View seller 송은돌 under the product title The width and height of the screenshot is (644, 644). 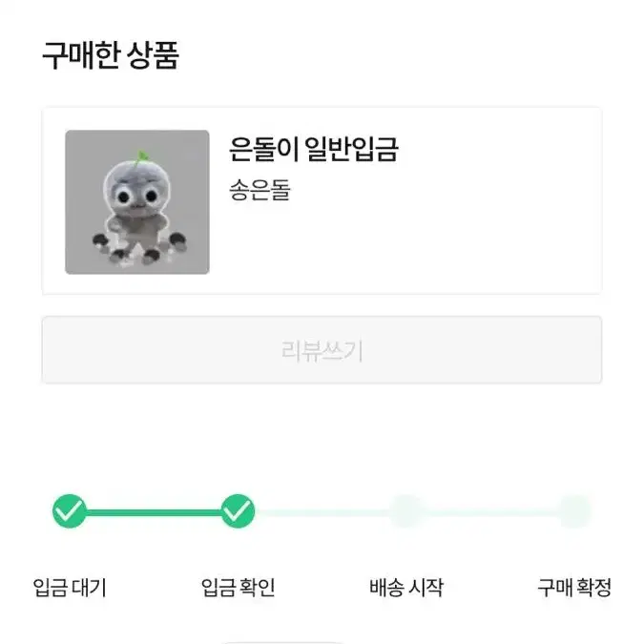pyautogui.click(x=260, y=190)
